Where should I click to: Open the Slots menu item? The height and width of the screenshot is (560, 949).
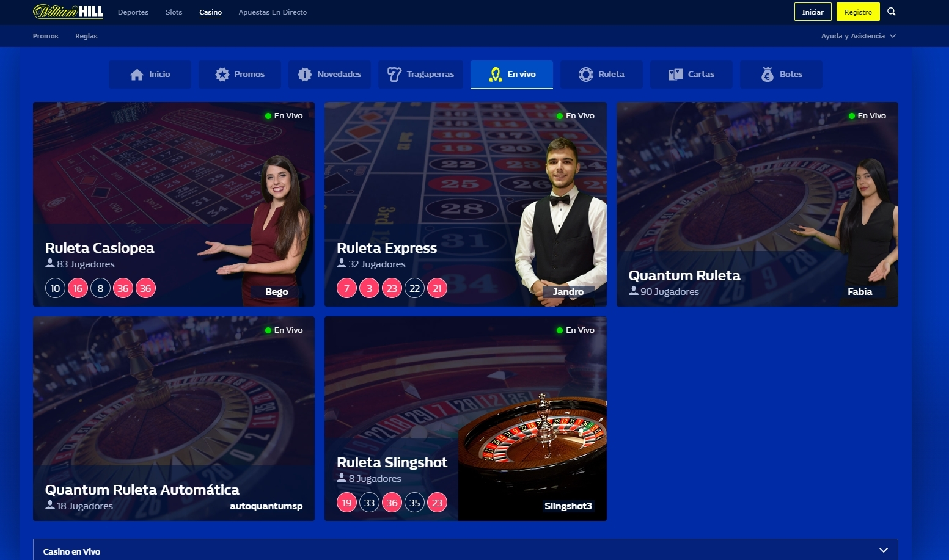(174, 12)
